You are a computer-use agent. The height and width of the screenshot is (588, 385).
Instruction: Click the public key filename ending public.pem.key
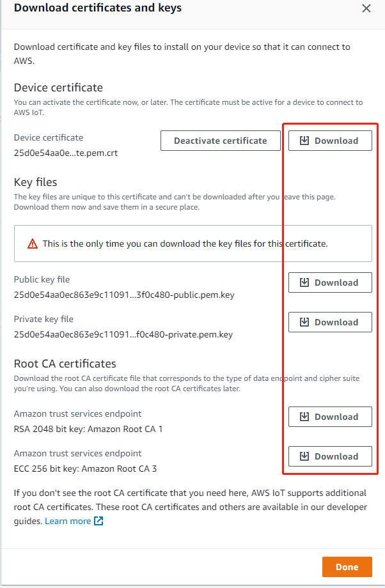122,295
